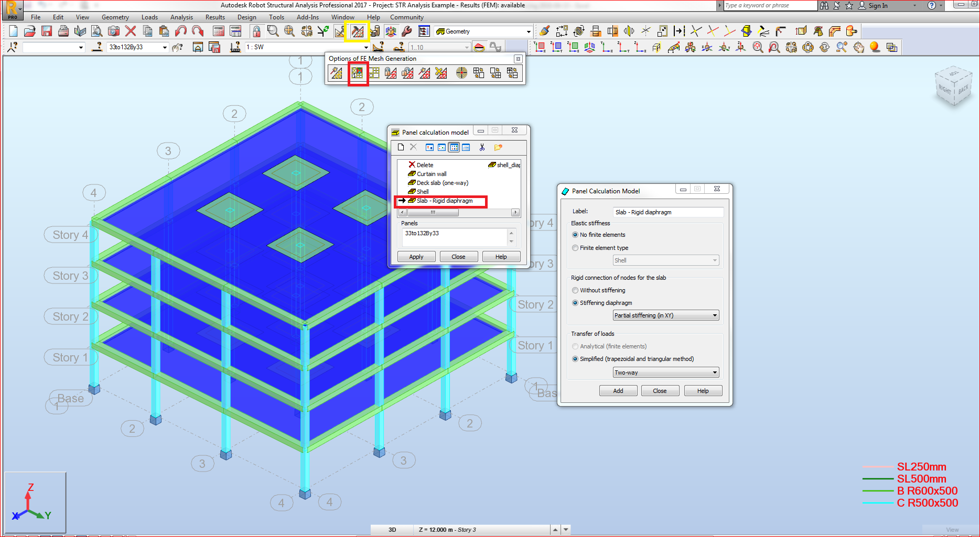980x537 pixels.
Task: Capture the view with the camera icon
Action: click(114, 31)
